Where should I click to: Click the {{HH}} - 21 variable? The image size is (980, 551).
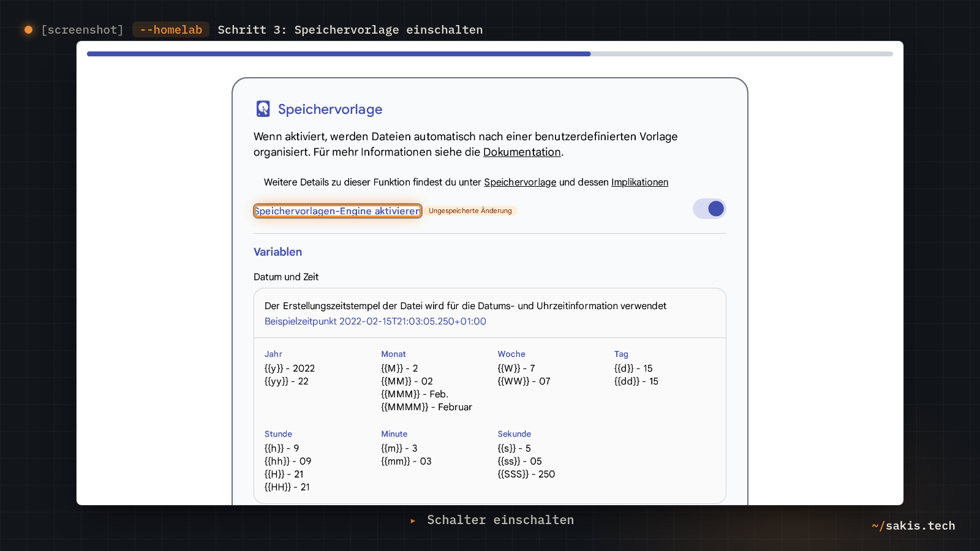point(287,487)
